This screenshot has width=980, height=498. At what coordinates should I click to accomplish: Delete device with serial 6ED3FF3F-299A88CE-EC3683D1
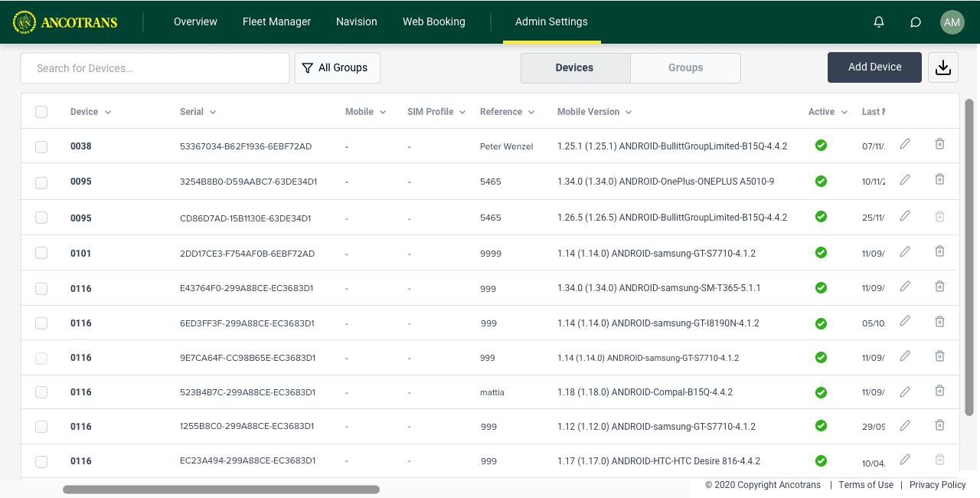tap(939, 321)
